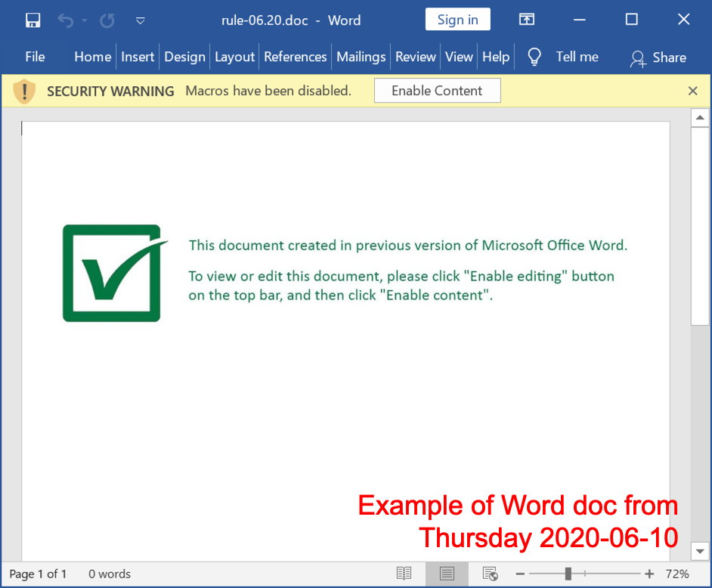Open the Undo history dropdown arrow
This screenshot has width=712, height=588.
tap(84, 20)
